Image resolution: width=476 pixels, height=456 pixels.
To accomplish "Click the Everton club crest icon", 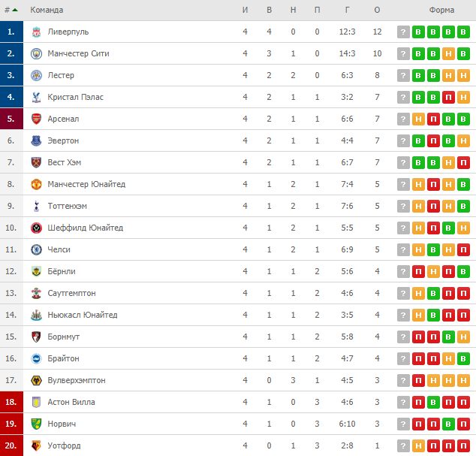I will click(36, 140).
